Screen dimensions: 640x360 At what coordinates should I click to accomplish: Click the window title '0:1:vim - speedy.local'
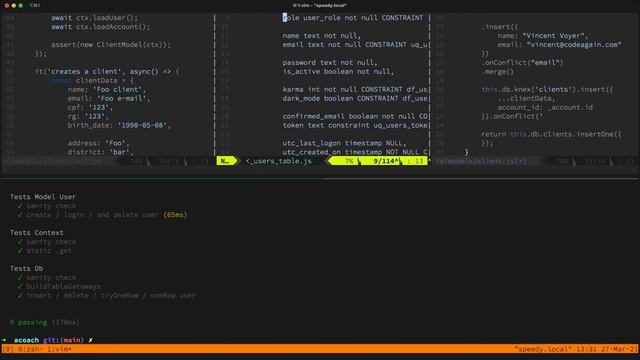tap(320, 5)
